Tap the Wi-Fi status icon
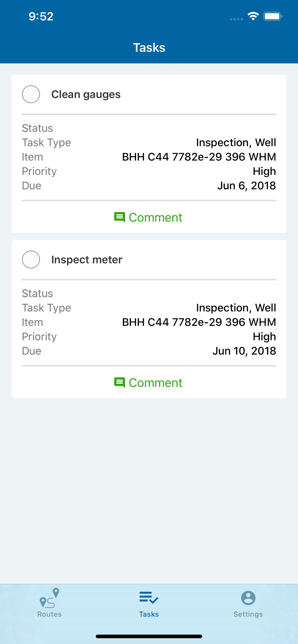This screenshot has height=644, width=298. tap(253, 16)
